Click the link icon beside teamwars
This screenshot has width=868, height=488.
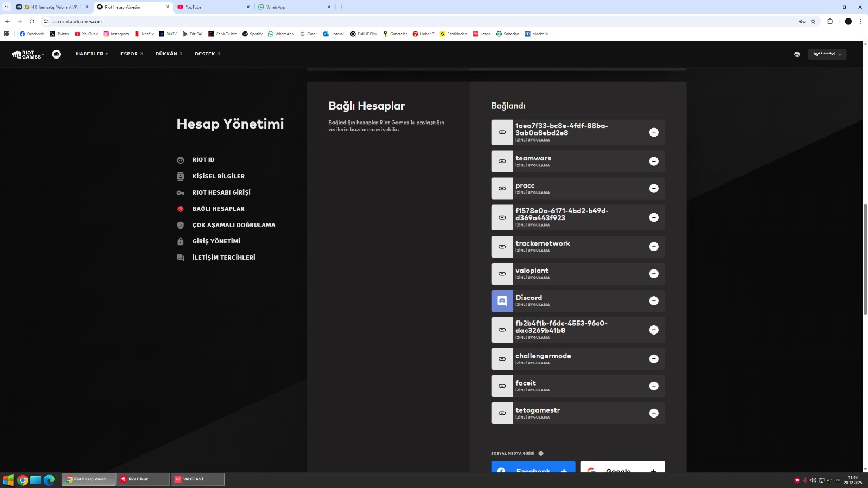tap(502, 161)
